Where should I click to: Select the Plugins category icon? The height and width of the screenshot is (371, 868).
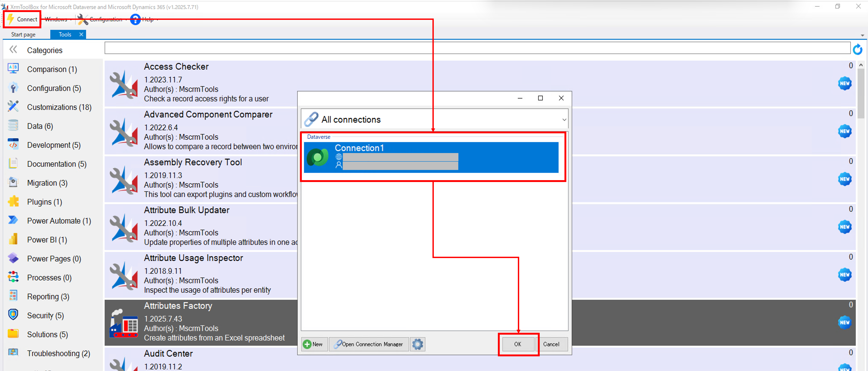tap(13, 201)
